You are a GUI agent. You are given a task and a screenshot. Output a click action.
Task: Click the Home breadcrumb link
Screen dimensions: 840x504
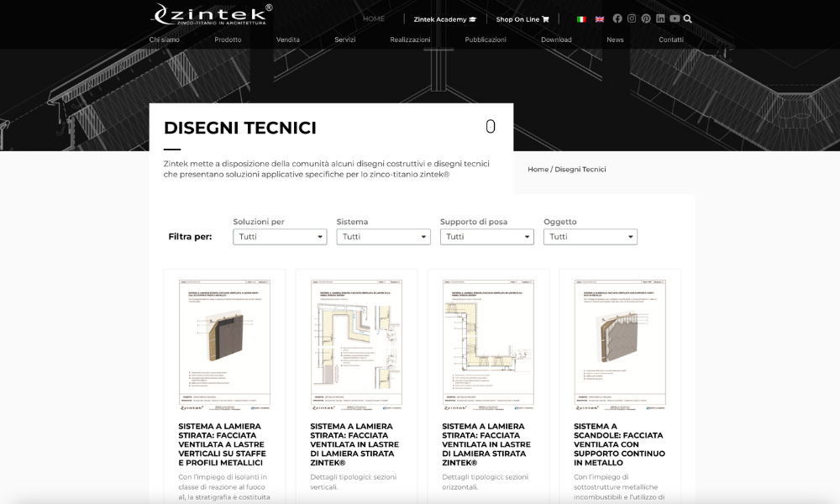click(x=538, y=169)
